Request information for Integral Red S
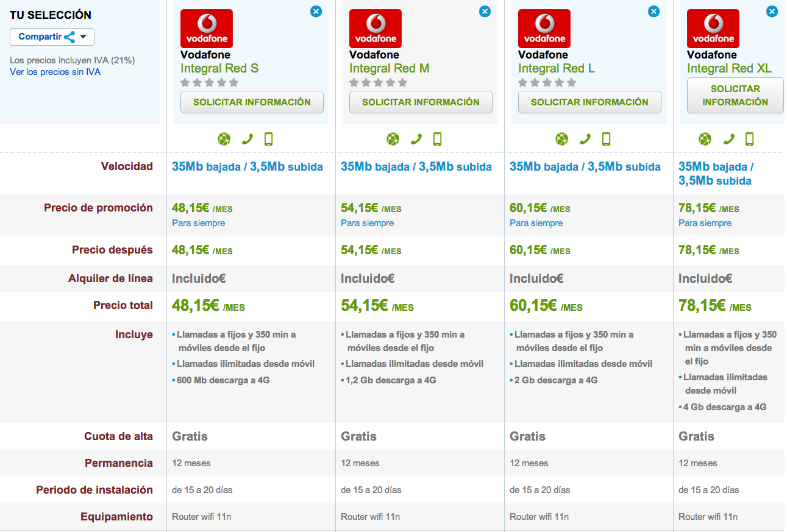This screenshot has height=532, width=787. (x=252, y=102)
